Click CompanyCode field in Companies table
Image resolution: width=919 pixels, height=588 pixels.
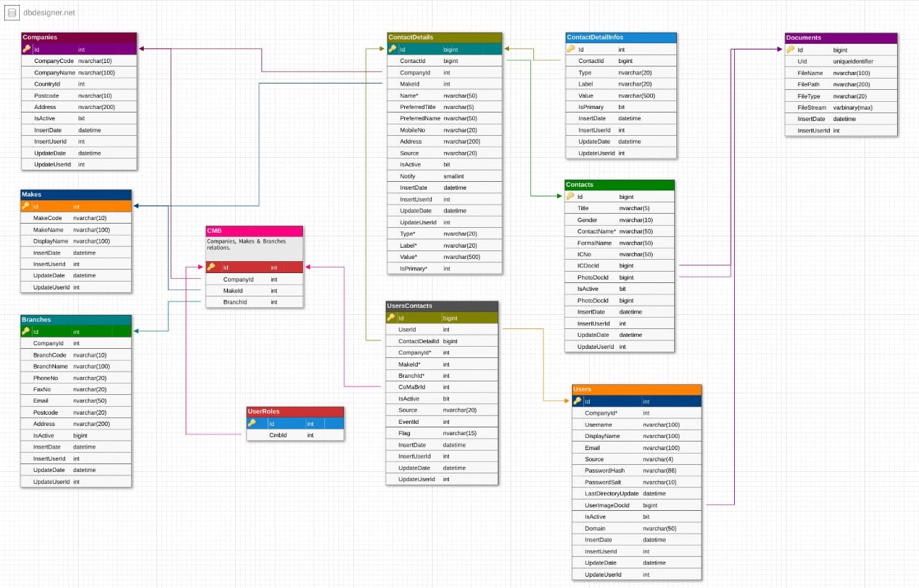[x=79, y=61]
